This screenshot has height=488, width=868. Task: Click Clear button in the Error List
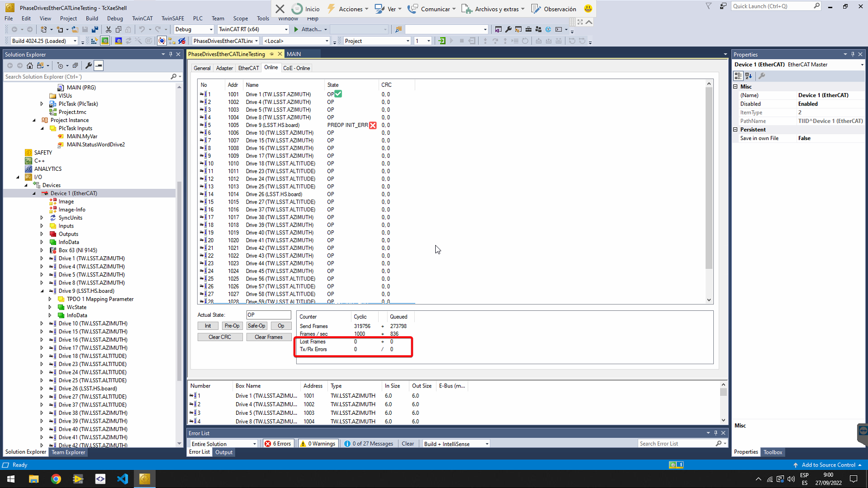point(408,444)
